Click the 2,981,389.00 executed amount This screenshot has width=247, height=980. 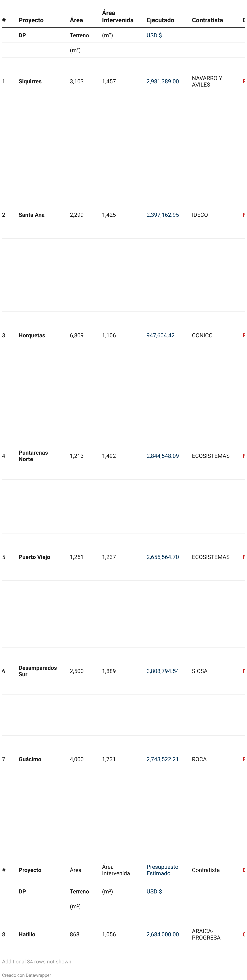coord(163,81)
